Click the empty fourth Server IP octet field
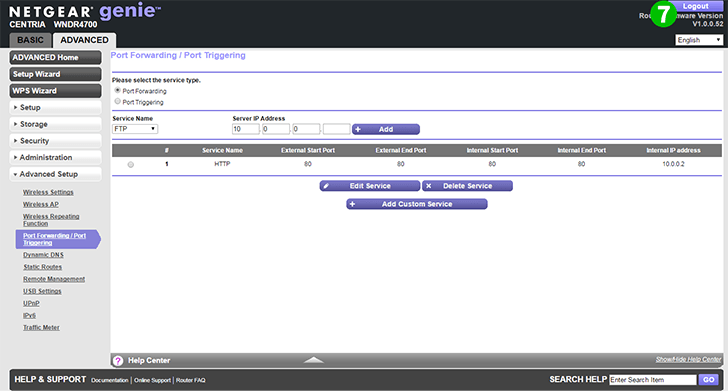 pyautogui.click(x=337, y=129)
